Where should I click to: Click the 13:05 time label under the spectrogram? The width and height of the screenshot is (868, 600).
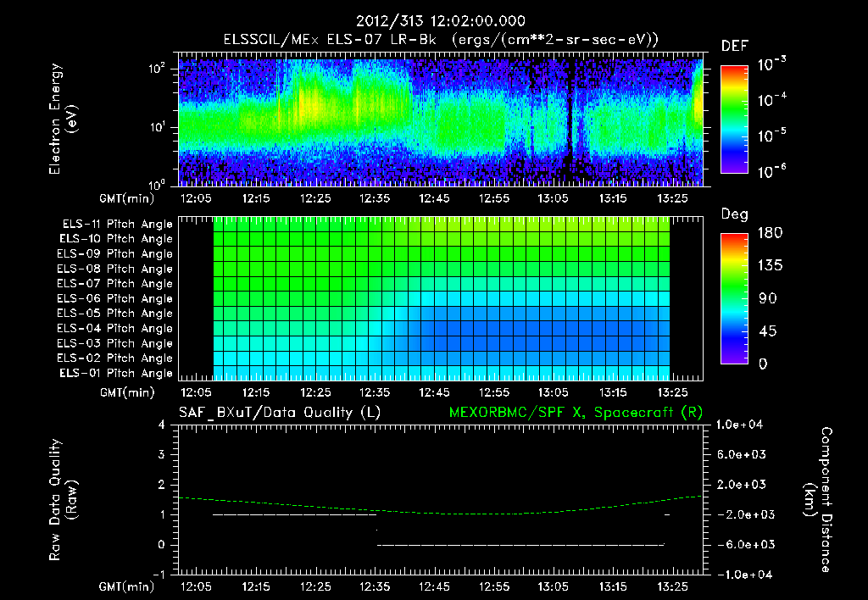(x=554, y=198)
